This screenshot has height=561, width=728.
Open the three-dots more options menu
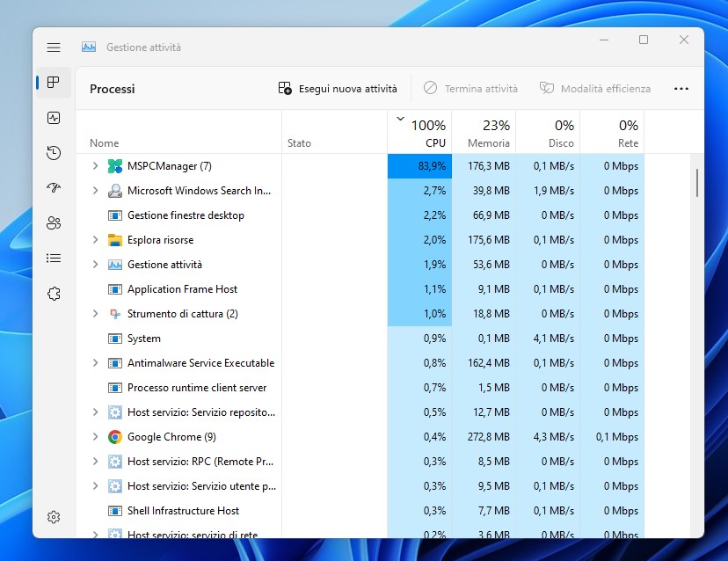(x=681, y=89)
